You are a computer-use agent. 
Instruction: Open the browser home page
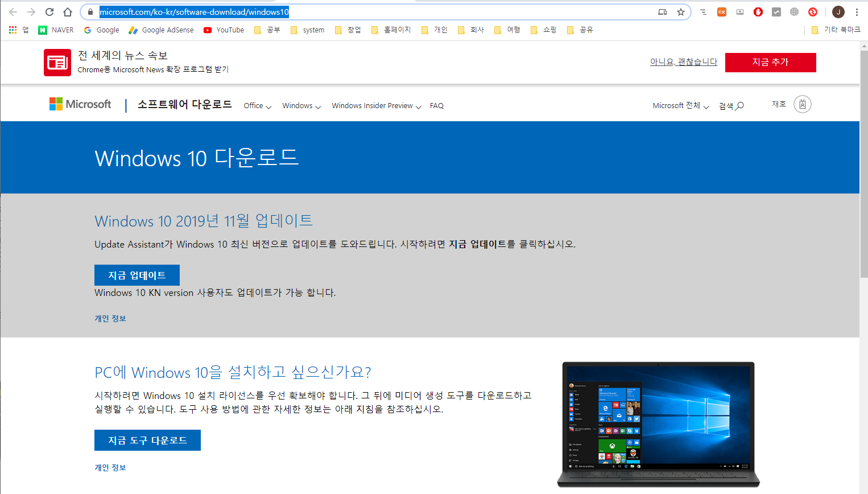(68, 12)
